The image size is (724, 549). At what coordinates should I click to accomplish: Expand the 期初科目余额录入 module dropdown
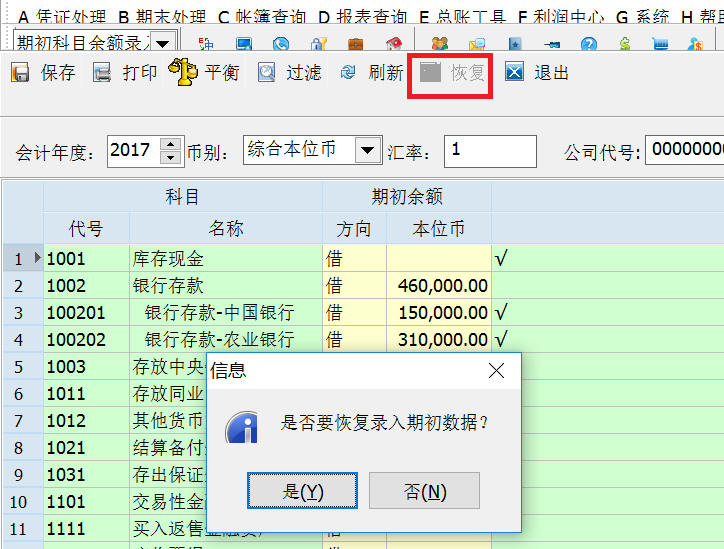click(x=162, y=43)
